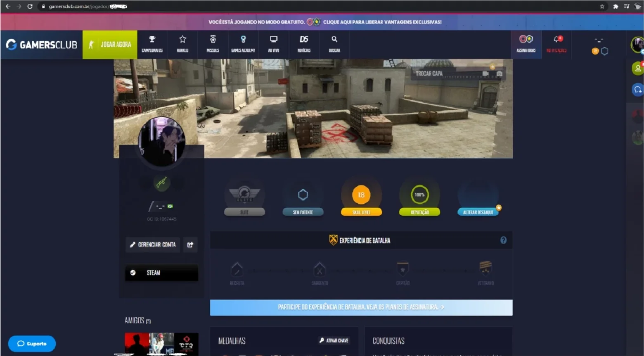Click the Brazil flag beside the nickname
644x356 pixels.
[170, 206]
